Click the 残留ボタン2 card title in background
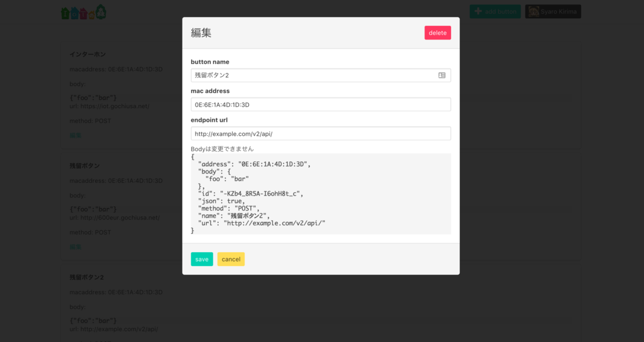Image resolution: width=644 pixels, height=342 pixels. (87, 277)
